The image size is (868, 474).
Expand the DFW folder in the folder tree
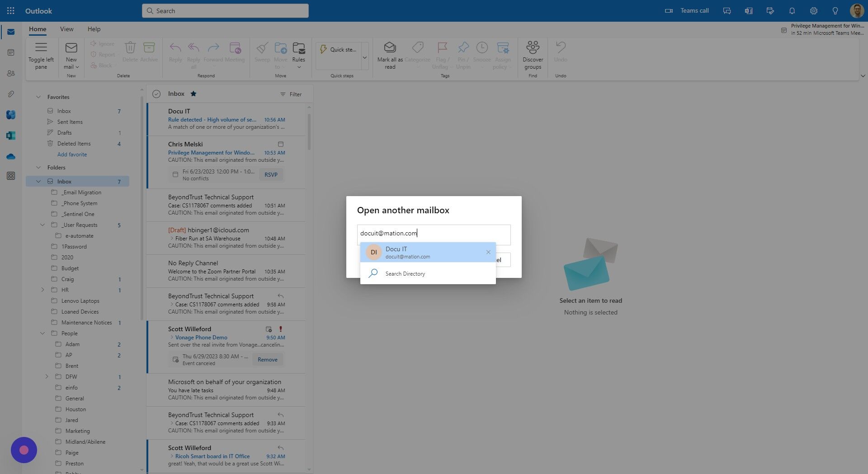47,376
